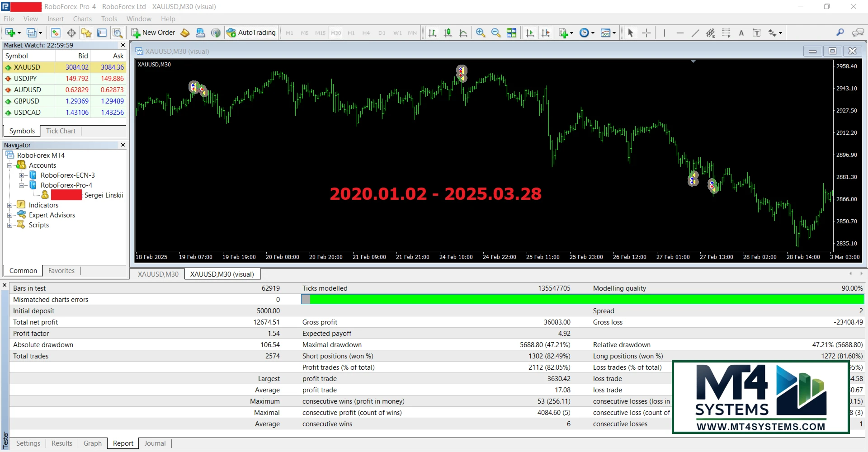Toggle the AutoTrading button
The height and width of the screenshot is (452, 868).
pos(251,33)
